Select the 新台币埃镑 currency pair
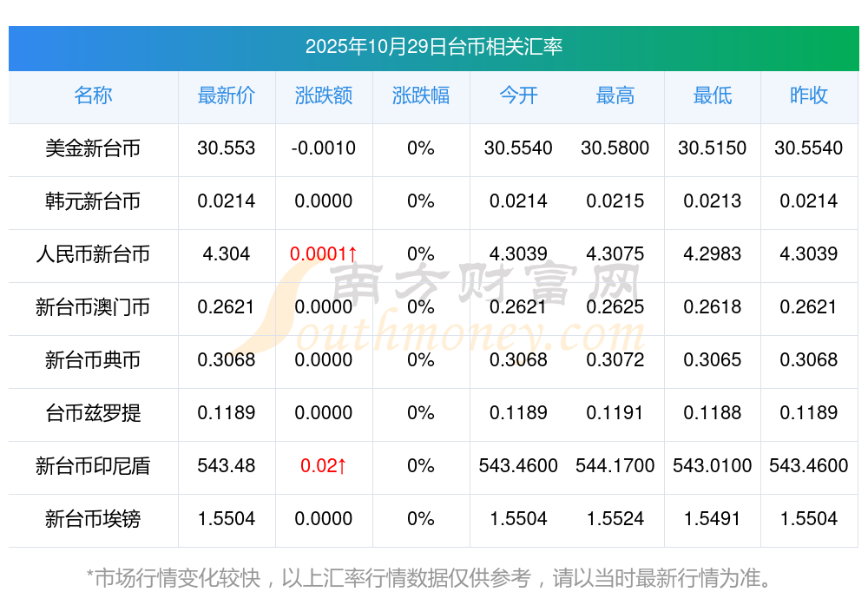The width and height of the screenshot is (868, 605). point(93,519)
